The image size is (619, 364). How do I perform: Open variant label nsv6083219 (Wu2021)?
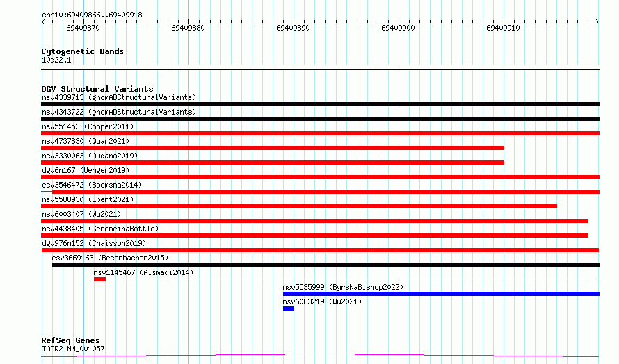point(322,301)
